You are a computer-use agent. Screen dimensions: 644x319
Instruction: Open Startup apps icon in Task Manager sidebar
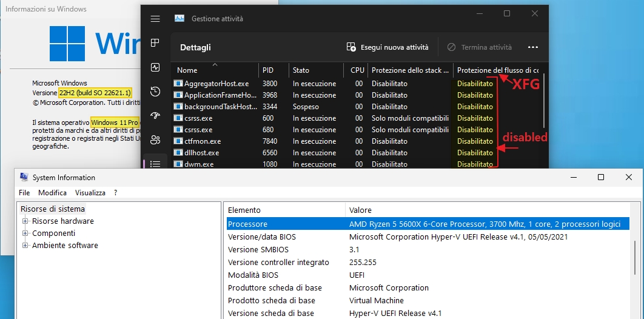click(155, 115)
